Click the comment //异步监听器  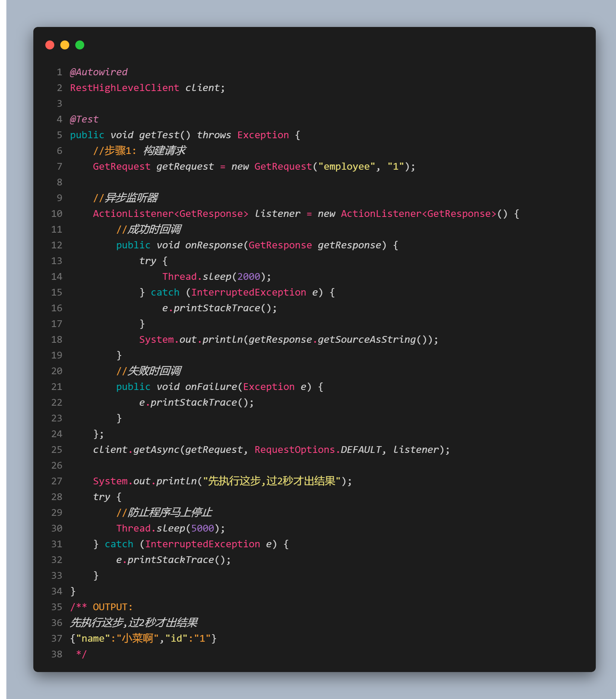pos(125,198)
